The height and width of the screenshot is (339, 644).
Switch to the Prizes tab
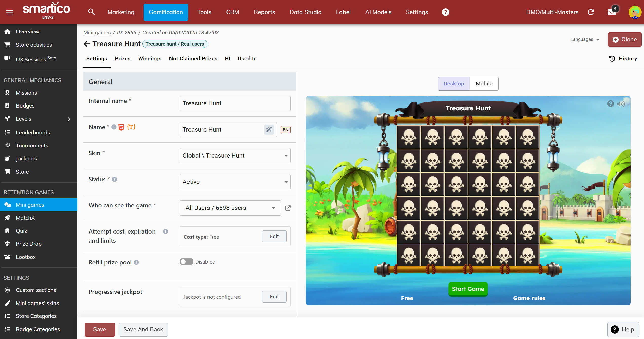(x=123, y=59)
